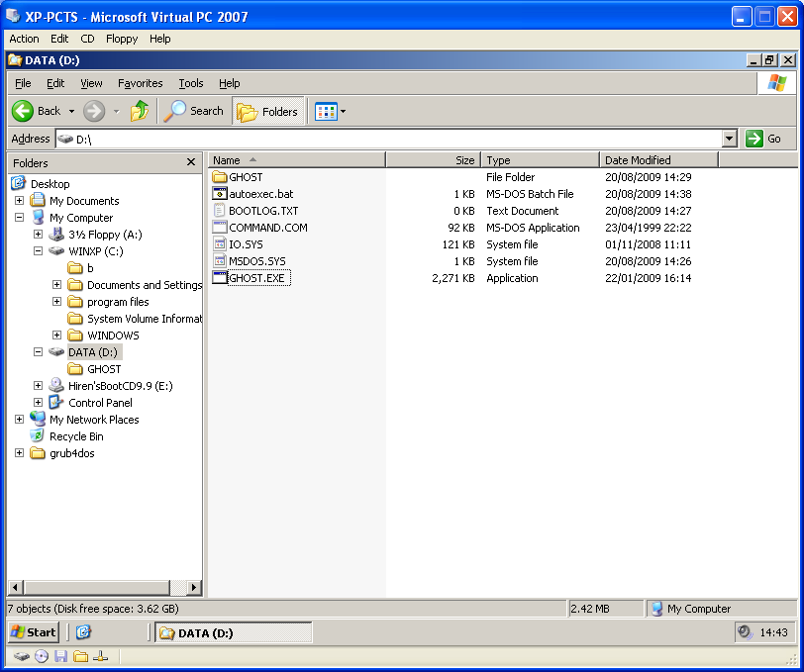Expand Hiren'sBootCD9.9 (E:) node

38,385
